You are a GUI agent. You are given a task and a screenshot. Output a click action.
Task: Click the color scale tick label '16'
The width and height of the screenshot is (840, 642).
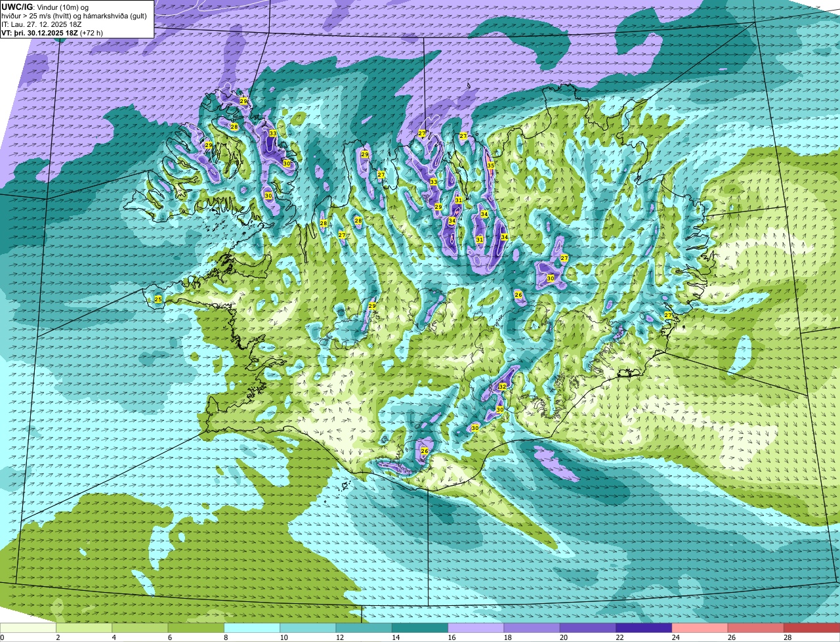(451, 637)
